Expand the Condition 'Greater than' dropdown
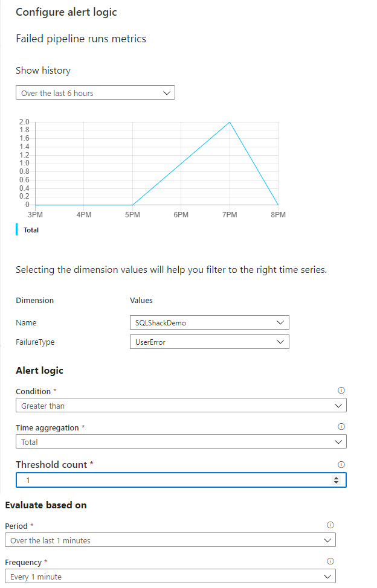This screenshot has height=588, width=377. click(x=181, y=406)
